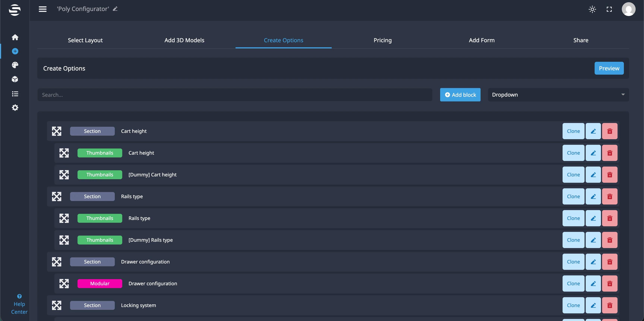Edit the [Dummy] Rails type block
This screenshot has height=321, width=644.
pyautogui.click(x=593, y=240)
